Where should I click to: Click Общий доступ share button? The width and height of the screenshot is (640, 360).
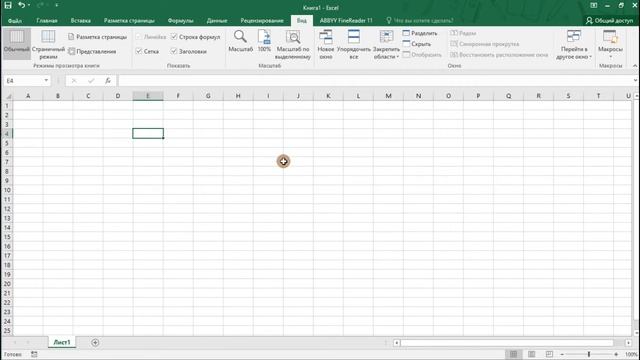609,20
